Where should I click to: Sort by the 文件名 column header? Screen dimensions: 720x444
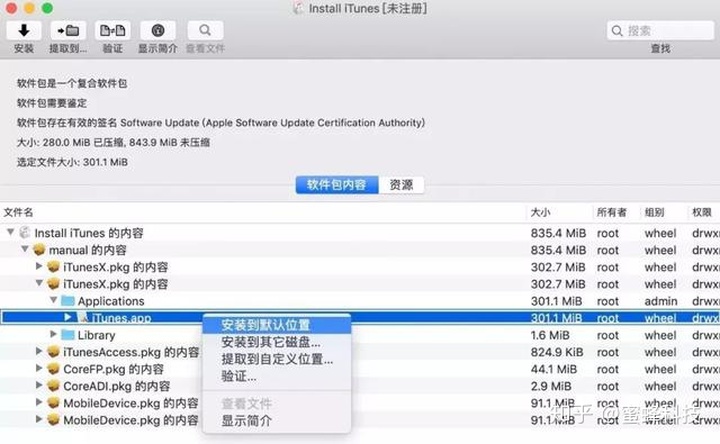[x=18, y=212]
